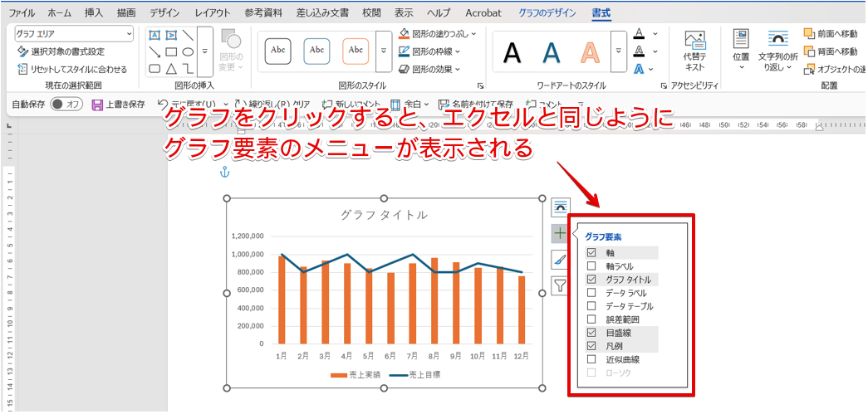Viewport: 868px width, 414px height.
Task: Switch to the 校閲 tab
Action: pyautogui.click(x=371, y=12)
